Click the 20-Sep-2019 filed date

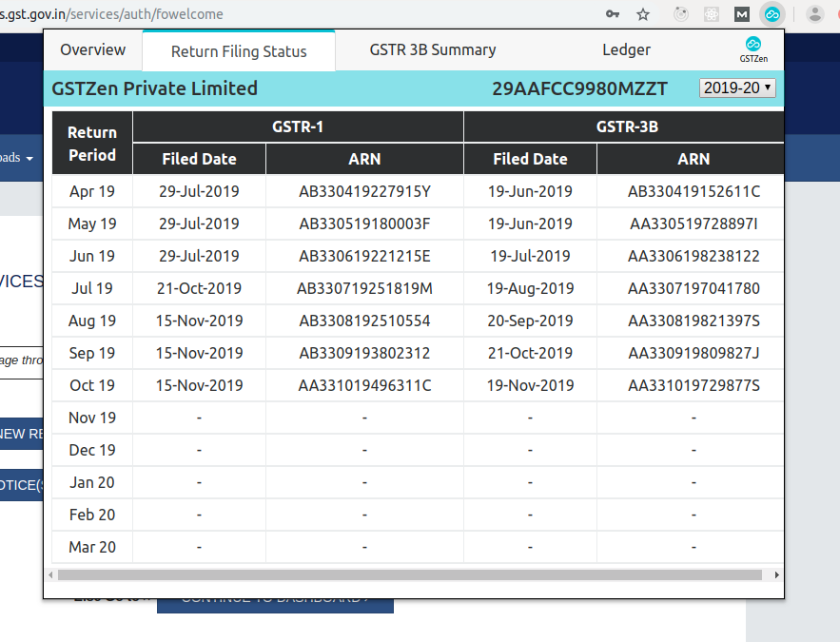[x=530, y=321]
